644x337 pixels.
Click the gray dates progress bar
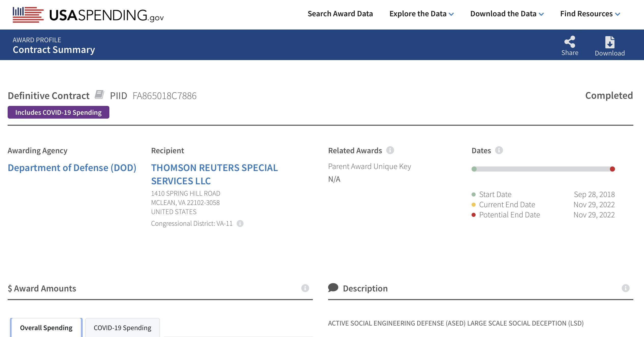coord(543,169)
